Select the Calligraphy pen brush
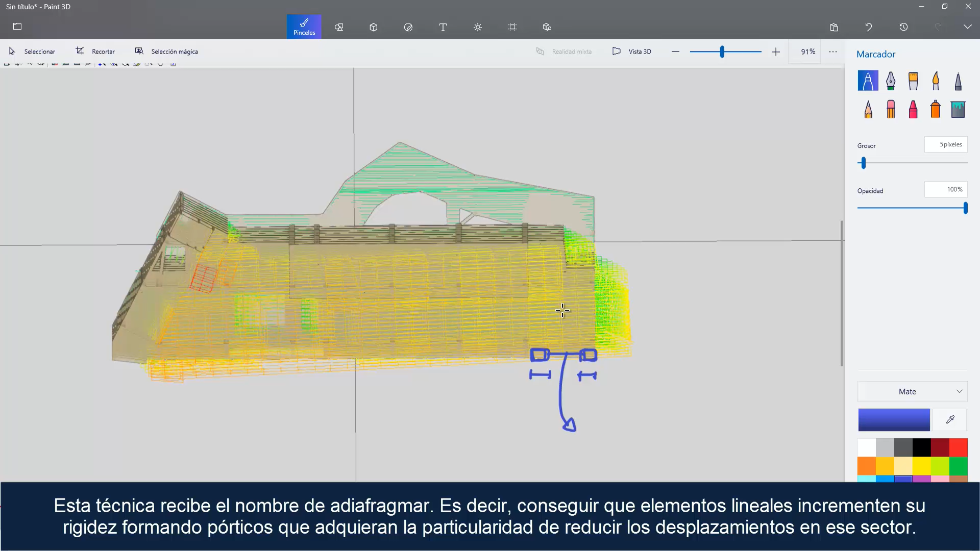The height and width of the screenshot is (551, 980). click(890, 81)
